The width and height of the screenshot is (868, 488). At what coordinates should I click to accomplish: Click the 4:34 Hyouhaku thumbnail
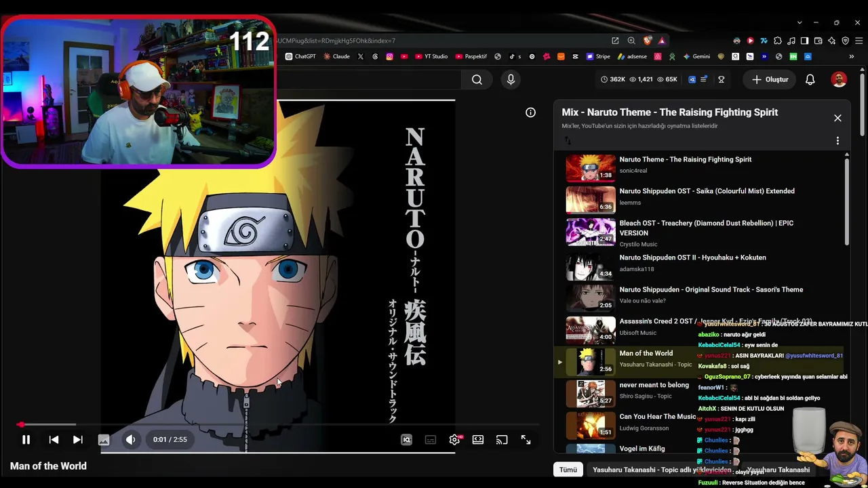click(x=591, y=266)
